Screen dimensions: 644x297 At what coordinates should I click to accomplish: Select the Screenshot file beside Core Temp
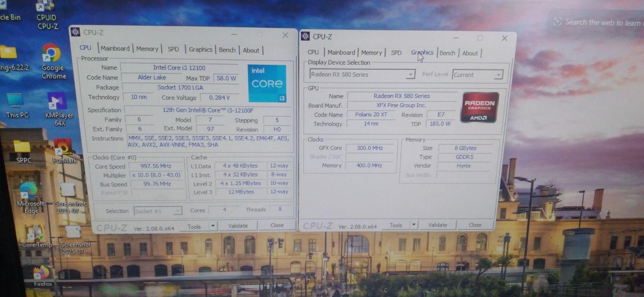coord(76,239)
